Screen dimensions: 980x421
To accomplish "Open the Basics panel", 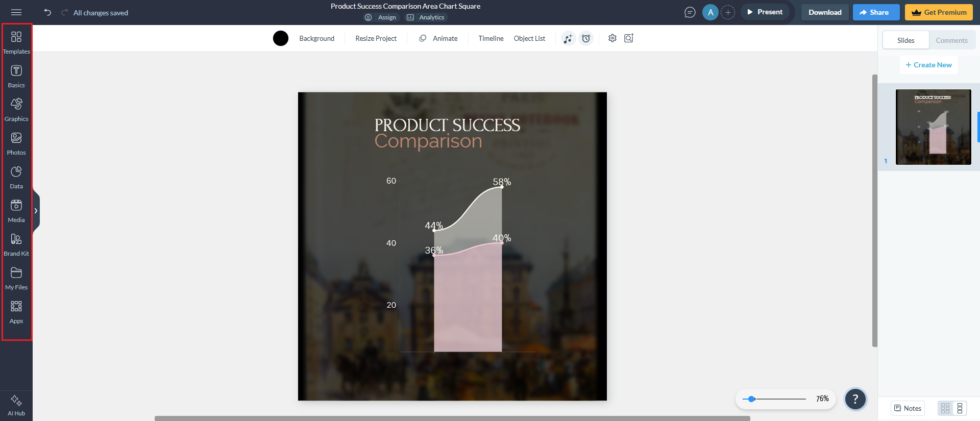I will (x=16, y=76).
